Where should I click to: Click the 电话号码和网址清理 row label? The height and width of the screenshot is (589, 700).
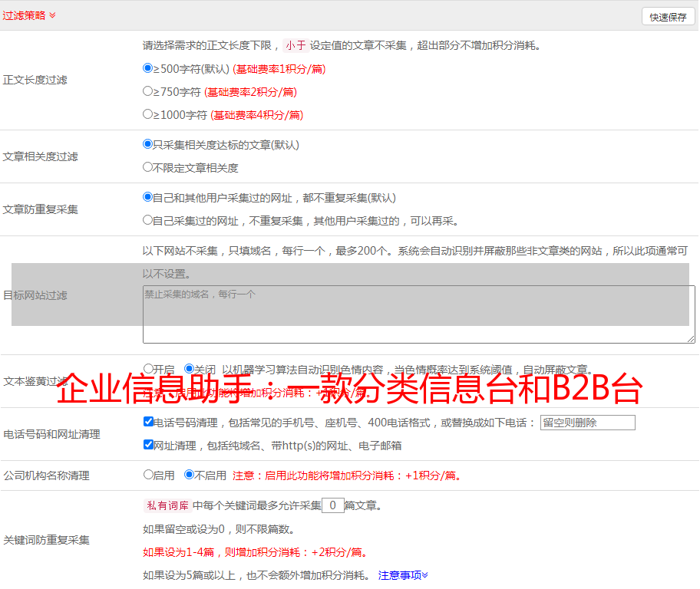tap(51, 434)
